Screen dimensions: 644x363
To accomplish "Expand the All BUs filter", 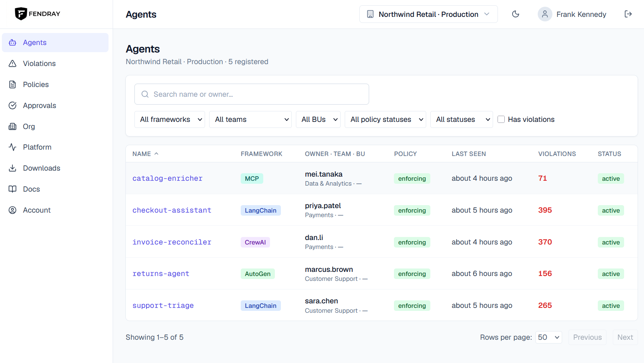I will (318, 120).
